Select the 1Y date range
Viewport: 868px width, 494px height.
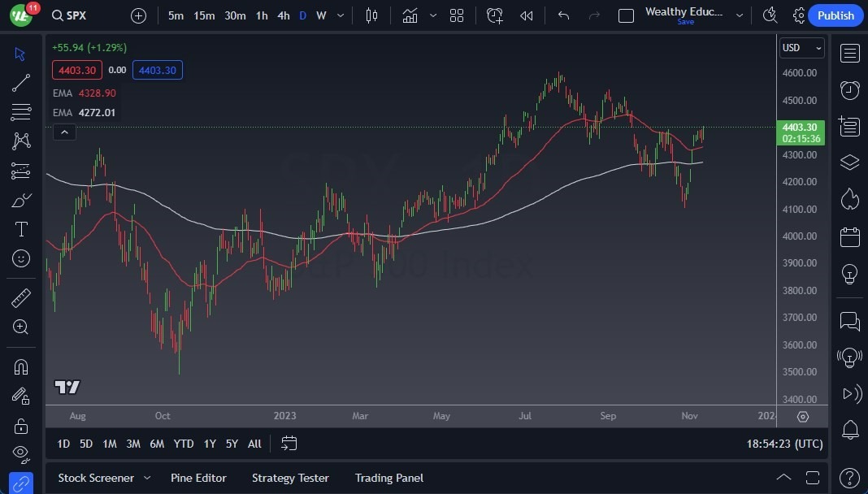(x=209, y=444)
